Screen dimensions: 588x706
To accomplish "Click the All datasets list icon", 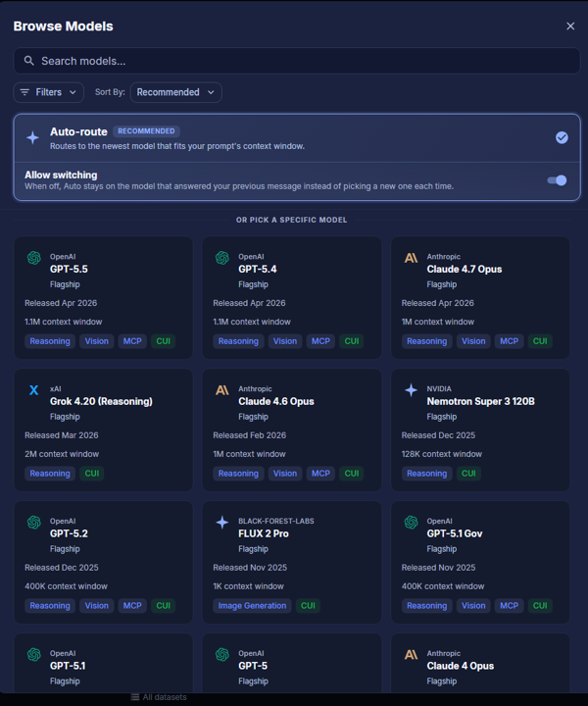I will click(x=134, y=697).
